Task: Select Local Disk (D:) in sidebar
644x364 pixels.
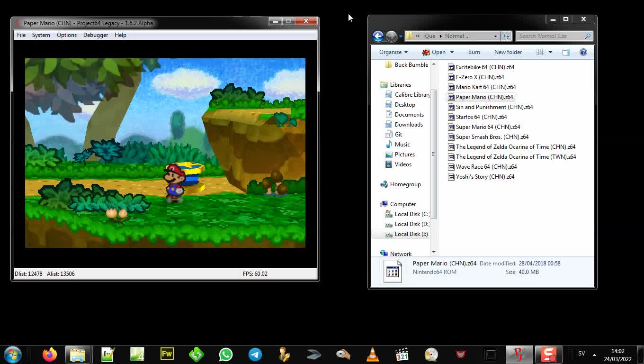Action: point(407,224)
